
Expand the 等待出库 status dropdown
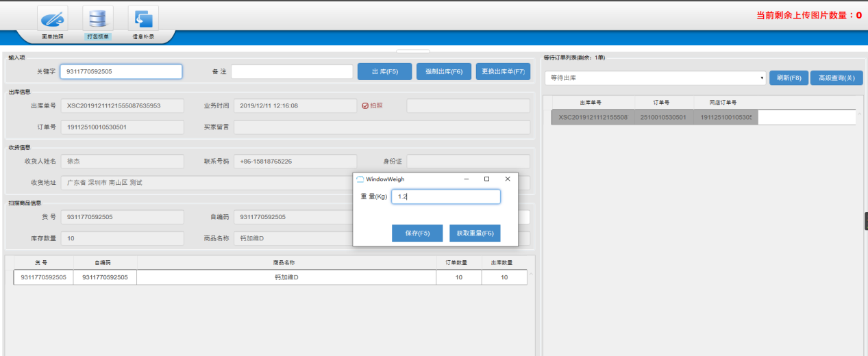click(x=655, y=78)
